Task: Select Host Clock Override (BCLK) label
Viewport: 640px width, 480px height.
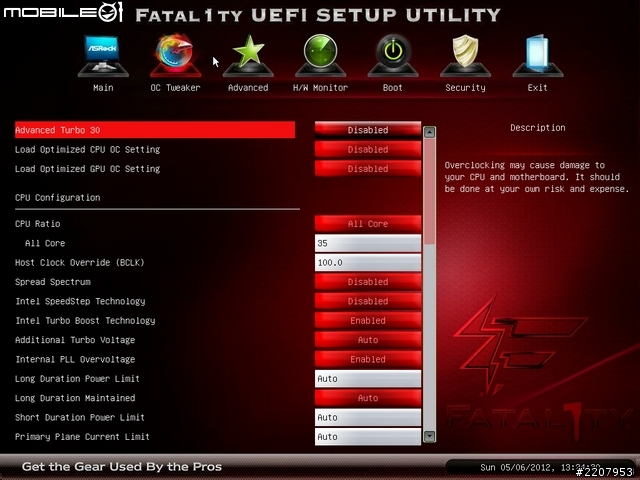Action: (x=80, y=262)
